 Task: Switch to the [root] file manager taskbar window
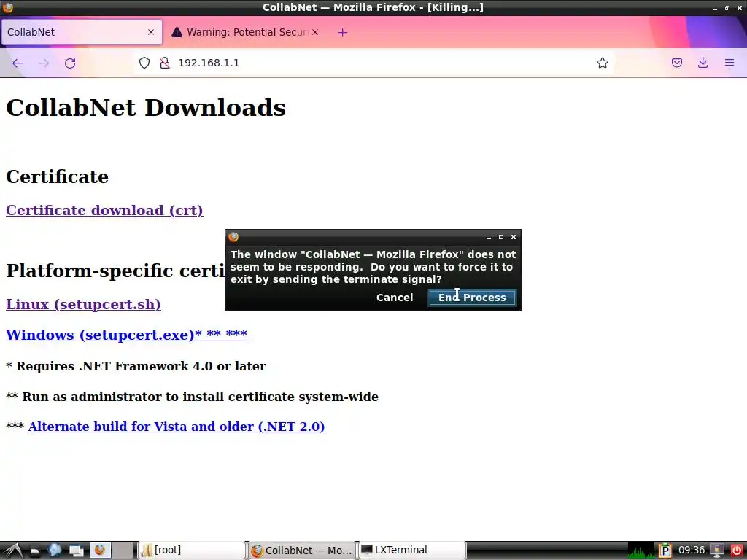pos(192,551)
